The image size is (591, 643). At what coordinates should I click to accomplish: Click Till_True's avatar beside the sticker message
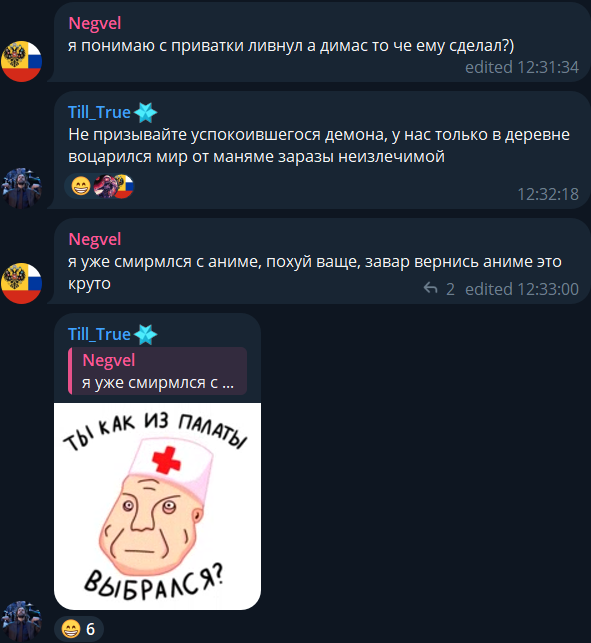(x=21, y=622)
